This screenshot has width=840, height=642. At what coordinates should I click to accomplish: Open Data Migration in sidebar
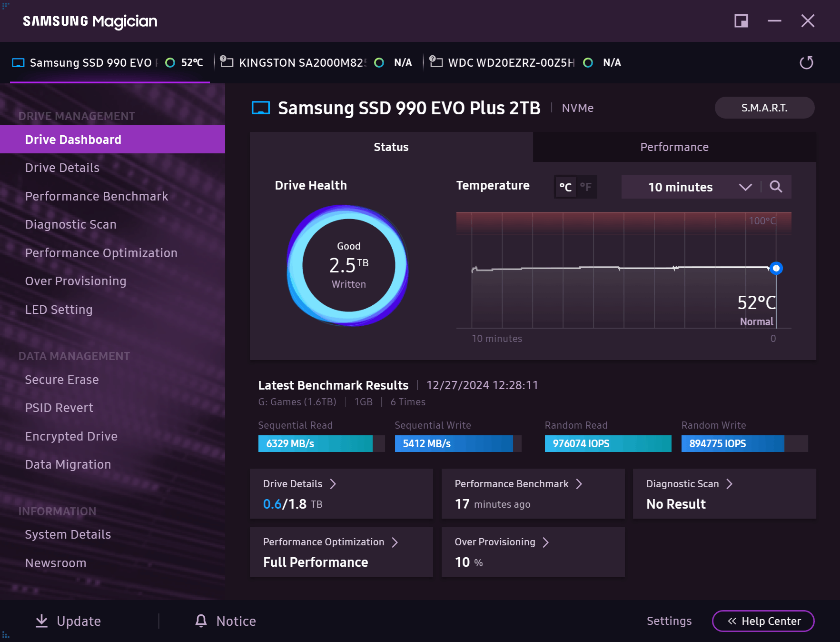pos(112,464)
